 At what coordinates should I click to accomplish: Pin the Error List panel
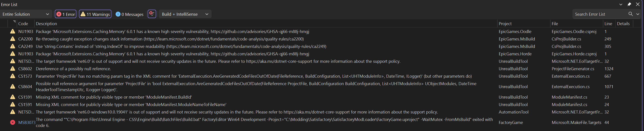(x=629, y=4)
